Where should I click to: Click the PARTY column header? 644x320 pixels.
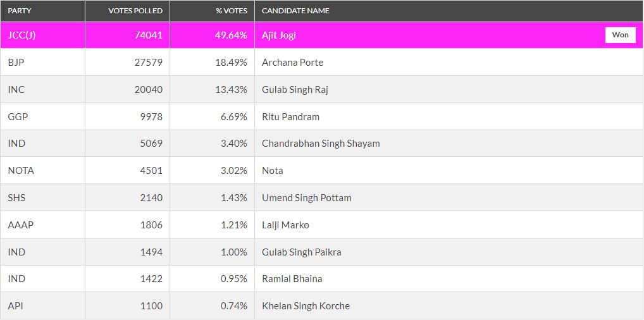(20, 11)
